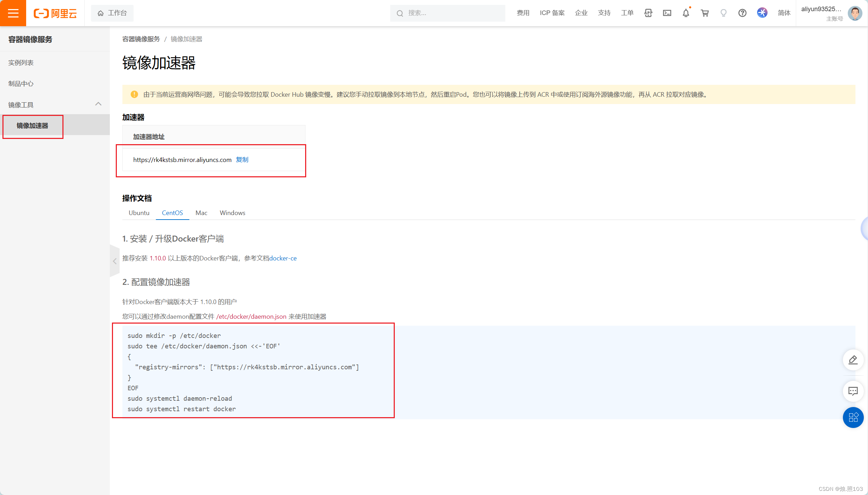Select 实例列表 in the sidebar
Screen dimensions: 868x495
click(x=21, y=62)
